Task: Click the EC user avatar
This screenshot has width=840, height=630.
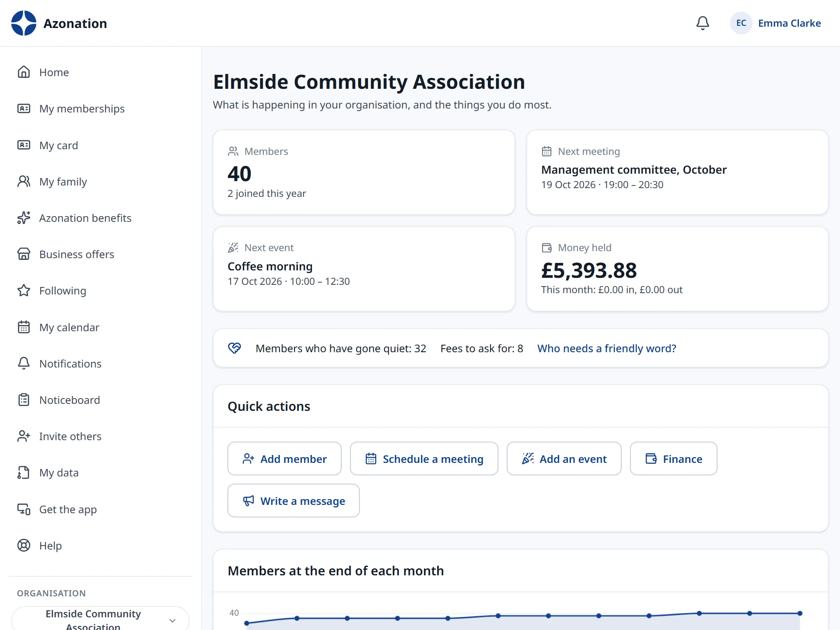Action: (741, 23)
